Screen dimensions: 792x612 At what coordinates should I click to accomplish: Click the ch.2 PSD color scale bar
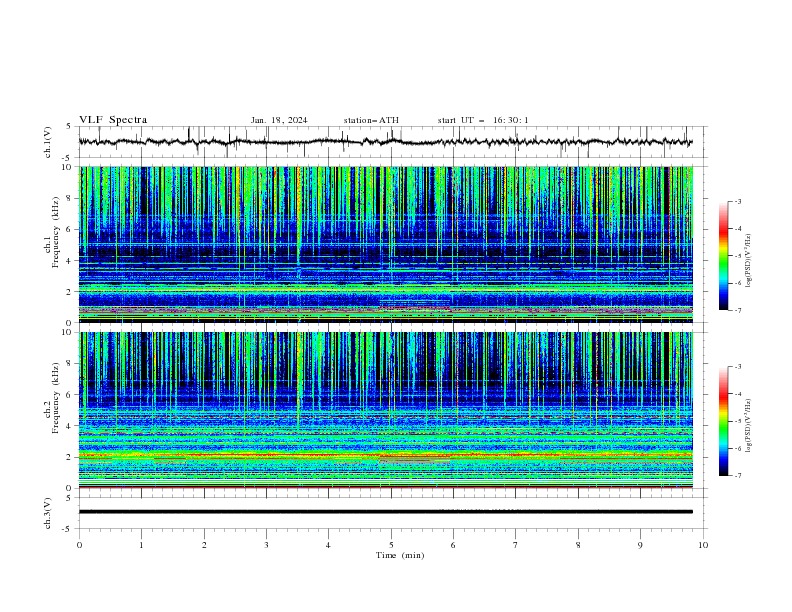723,421
